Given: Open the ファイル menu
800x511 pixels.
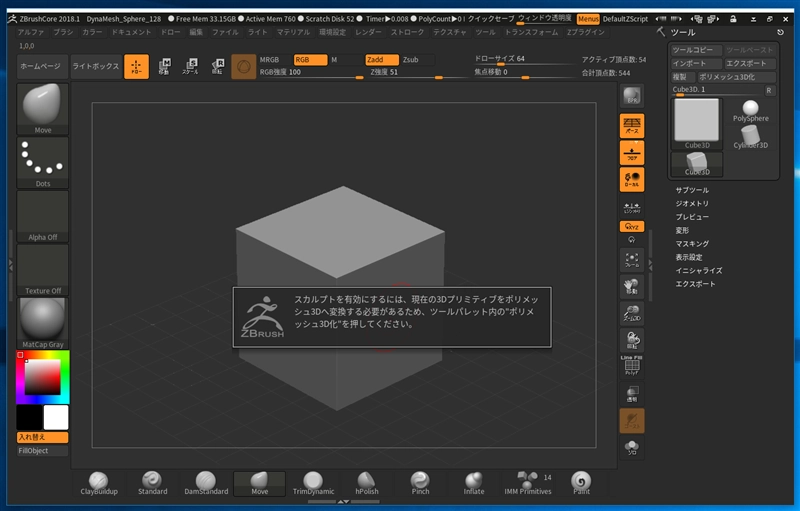Looking at the screenshot, I should (x=225, y=32).
